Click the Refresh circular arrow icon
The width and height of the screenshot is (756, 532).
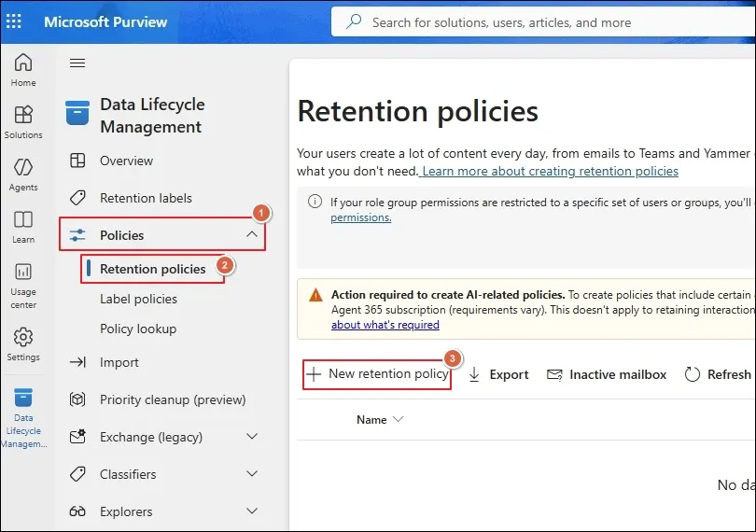(x=692, y=374)
